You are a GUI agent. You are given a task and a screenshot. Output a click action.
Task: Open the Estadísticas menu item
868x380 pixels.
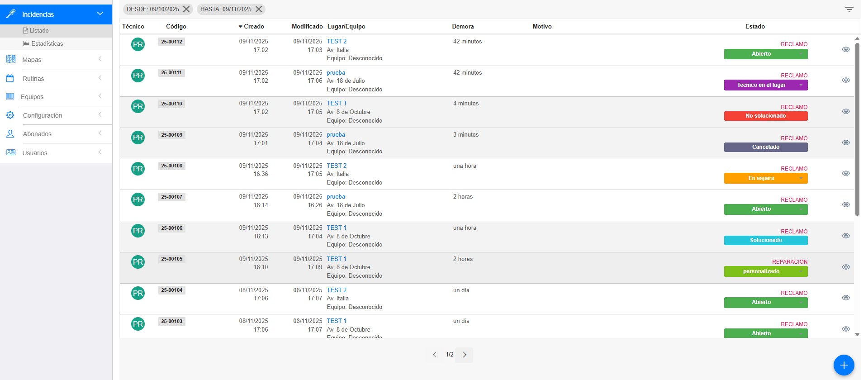pyautogui.click(x=56, y=44)
